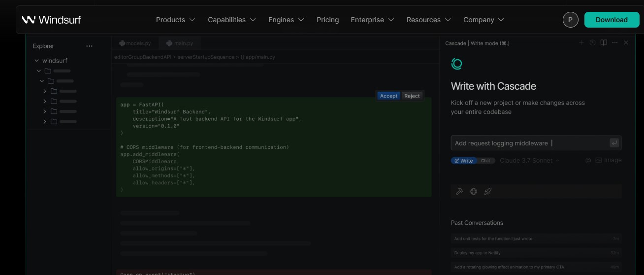Open the Claude 3.7 Sonnet model selector
644x275 pixels.
pyautogui.click(x=530, y=160)
